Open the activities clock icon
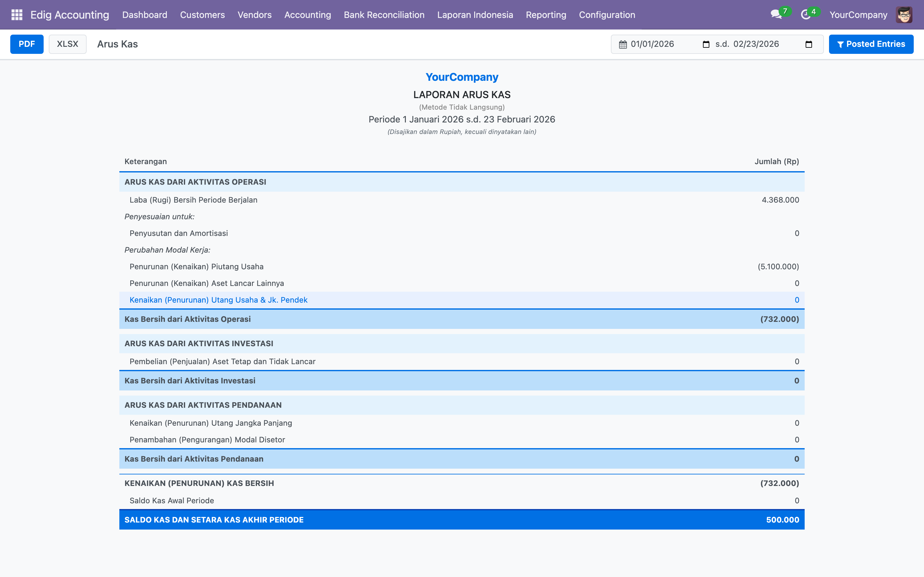Viewport: 924px width, 577px height. coord(806,15)
